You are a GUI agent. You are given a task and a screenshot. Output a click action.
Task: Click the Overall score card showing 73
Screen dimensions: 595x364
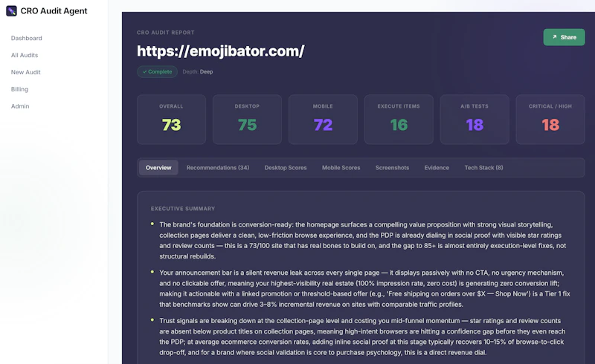(x=172, y=120)
